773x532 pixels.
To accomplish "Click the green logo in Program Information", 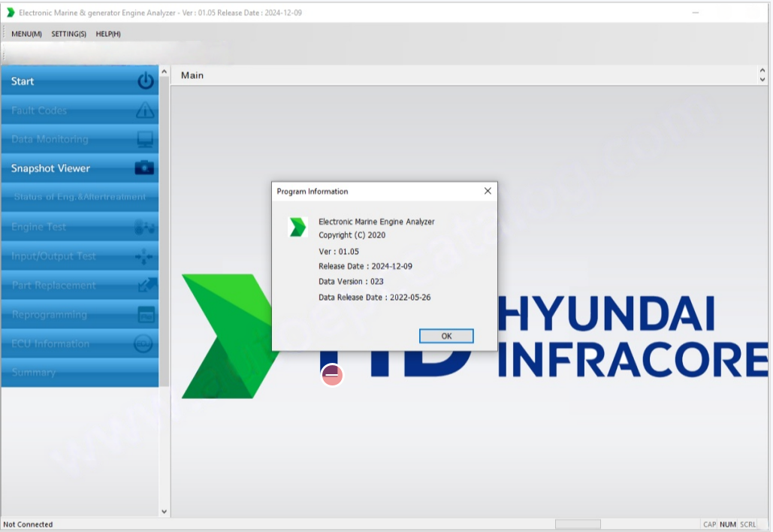I will click(298, 227).
